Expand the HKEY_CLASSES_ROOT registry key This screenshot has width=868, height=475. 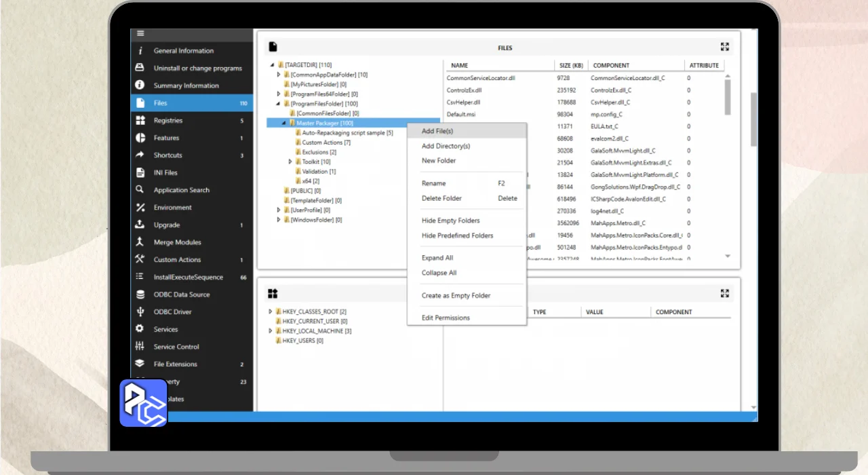coord(271,311)
